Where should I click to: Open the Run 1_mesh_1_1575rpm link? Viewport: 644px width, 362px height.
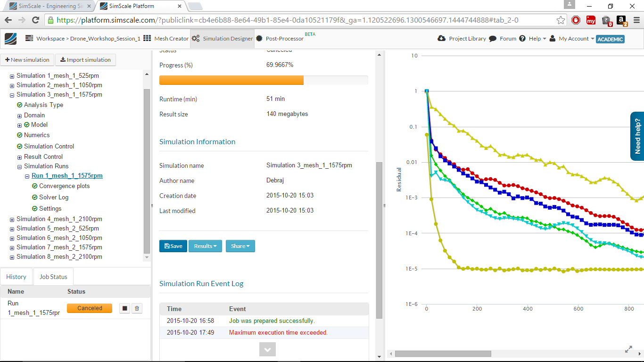[x=67, y=176]
